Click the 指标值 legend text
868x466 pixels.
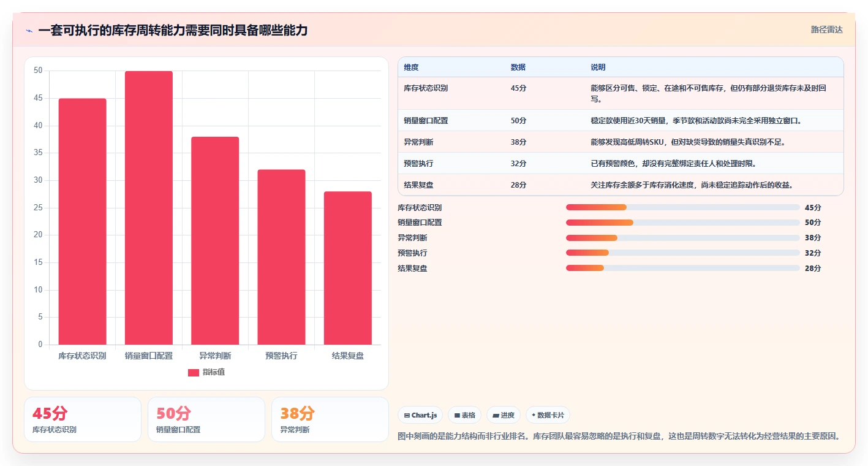coord(213,372)
